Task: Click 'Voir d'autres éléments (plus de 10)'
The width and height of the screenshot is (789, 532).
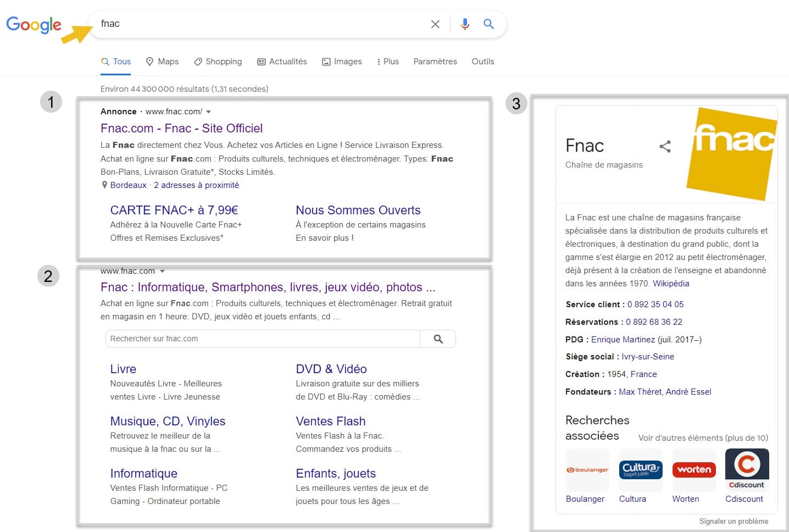Action: (703, 438)
